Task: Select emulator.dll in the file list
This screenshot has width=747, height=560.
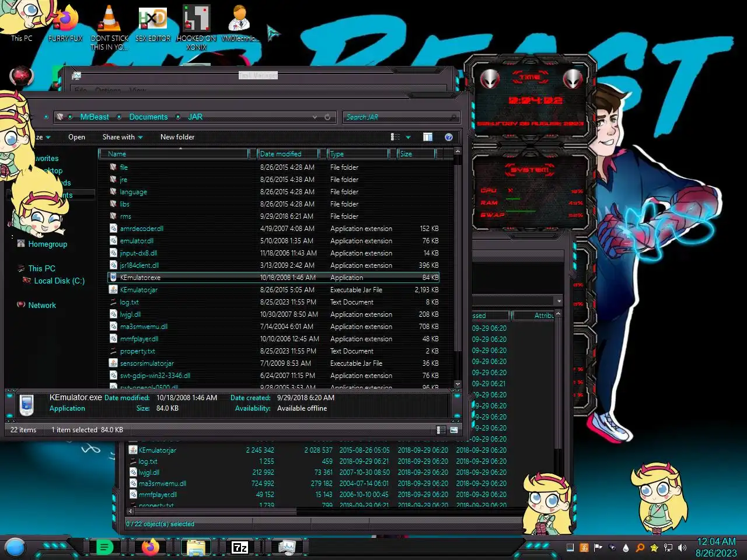Action: [274, 241]
